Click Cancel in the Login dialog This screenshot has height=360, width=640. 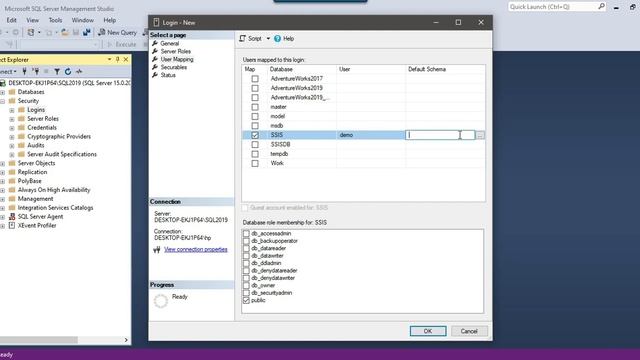click(469, 331)
